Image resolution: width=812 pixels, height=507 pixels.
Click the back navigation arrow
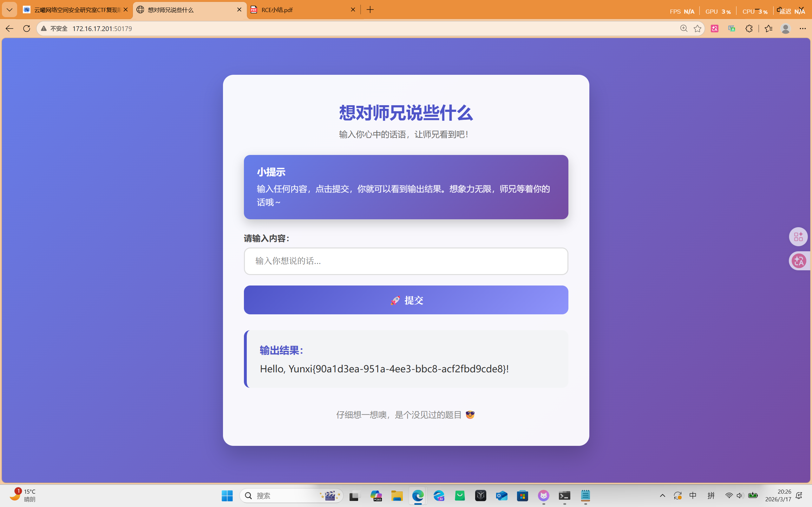click(x=9, y=29)
